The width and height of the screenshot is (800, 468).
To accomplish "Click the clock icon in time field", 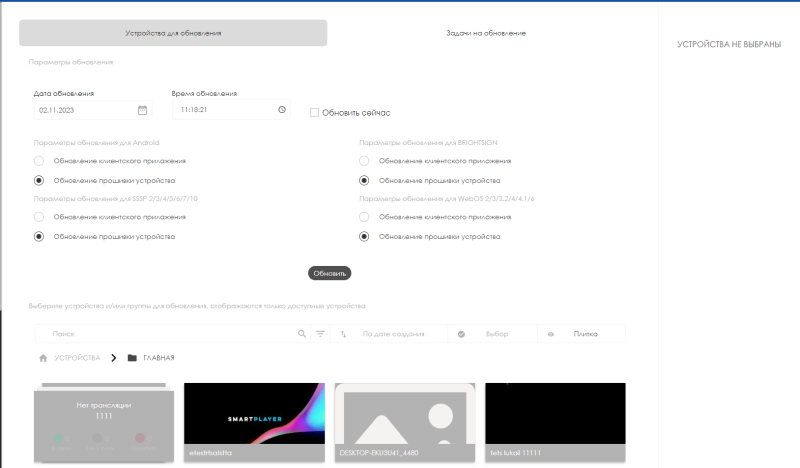I will (x=282, y=110).
